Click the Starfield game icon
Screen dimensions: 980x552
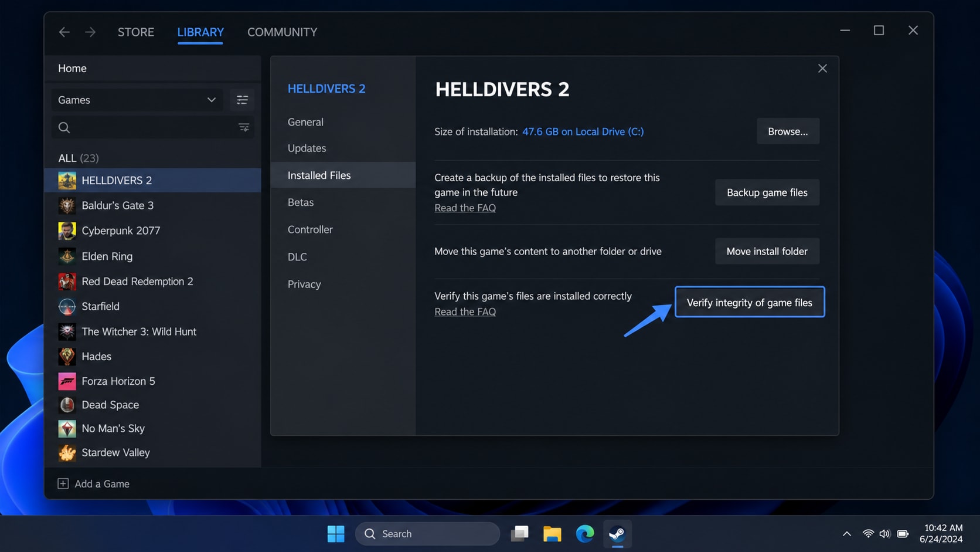click(x=67, y=306)
